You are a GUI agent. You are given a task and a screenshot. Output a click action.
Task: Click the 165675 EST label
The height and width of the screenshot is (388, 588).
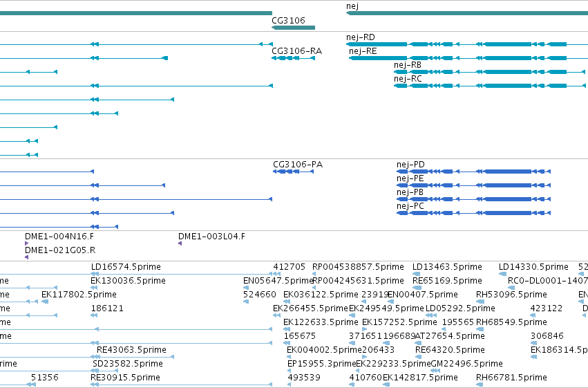[x=300, y=336]
